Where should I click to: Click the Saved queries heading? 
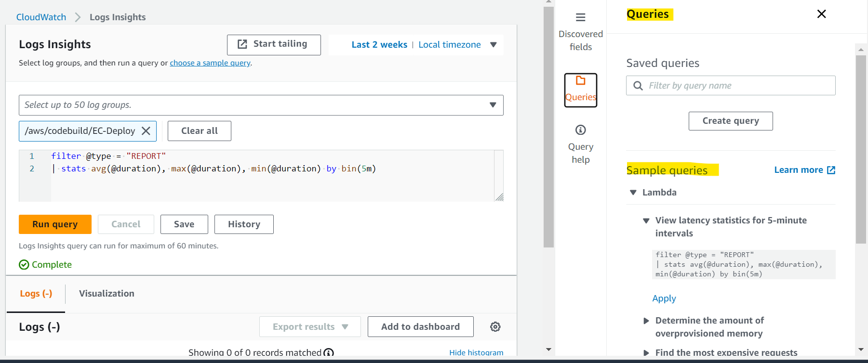coord(663,63)
